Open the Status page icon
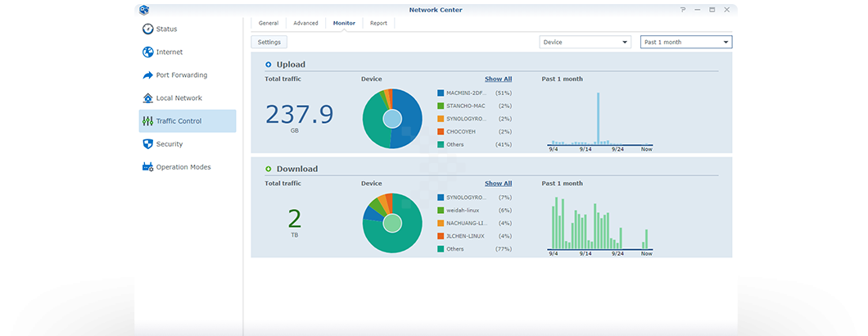This screenshot has width=868, height=336. (147, 29)
